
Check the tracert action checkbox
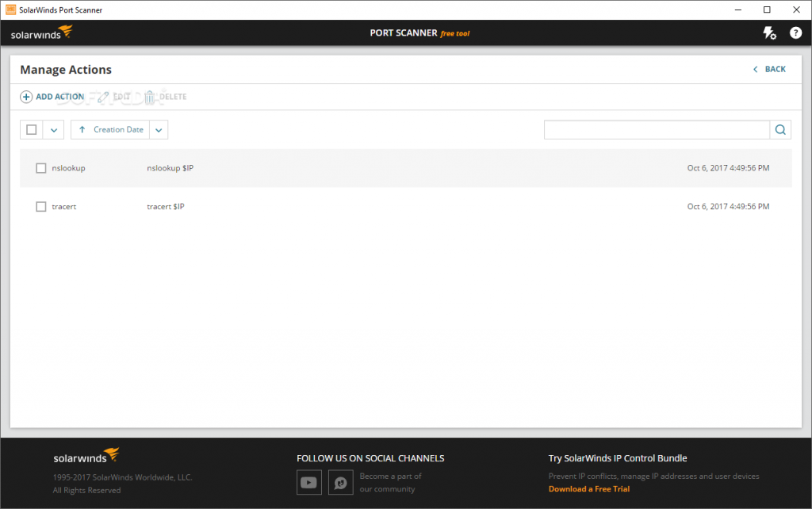[x=41, y=207]
